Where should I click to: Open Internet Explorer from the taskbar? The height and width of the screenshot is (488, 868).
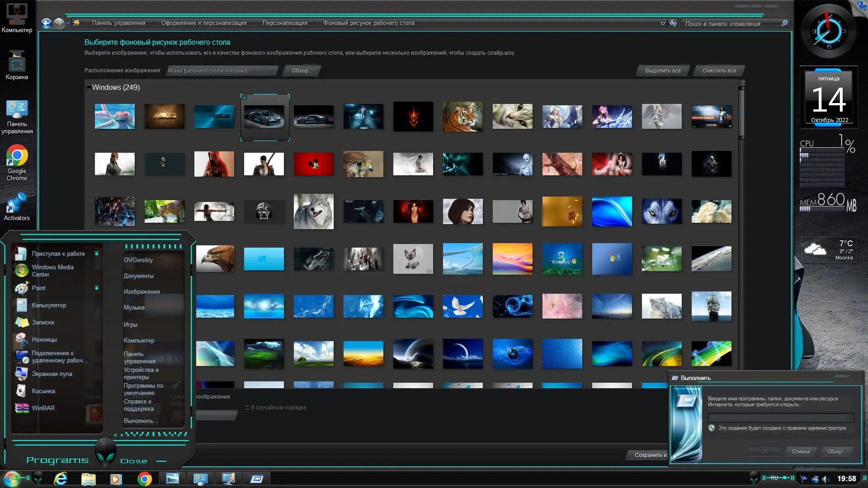point(61,479)
